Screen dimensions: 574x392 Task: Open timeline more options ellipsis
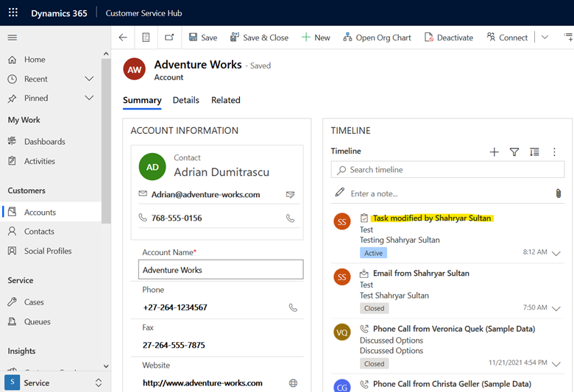(554, 152)
